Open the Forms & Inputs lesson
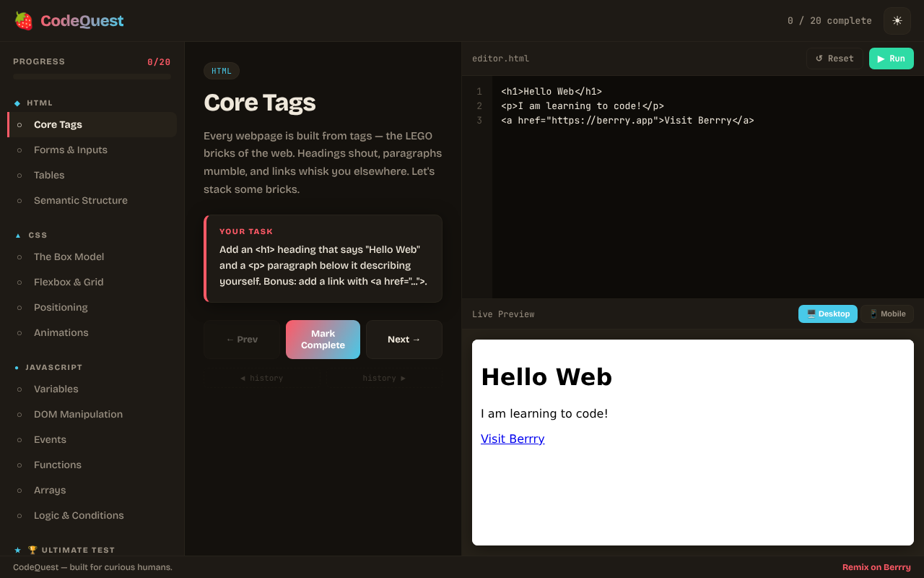Viewport: 924px width, 578px height. pyautogui.click(x=92, y=150)
